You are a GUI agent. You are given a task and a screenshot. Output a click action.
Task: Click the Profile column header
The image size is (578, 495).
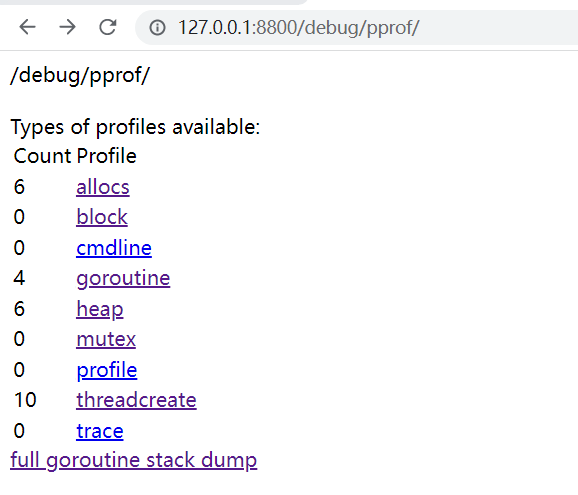click(107, 156)
